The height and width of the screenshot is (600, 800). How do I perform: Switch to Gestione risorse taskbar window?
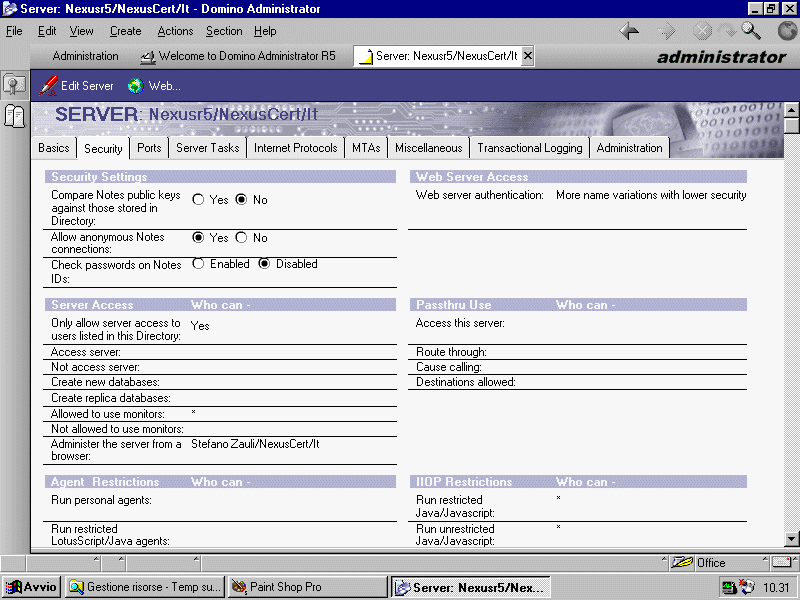pos(145,587)
